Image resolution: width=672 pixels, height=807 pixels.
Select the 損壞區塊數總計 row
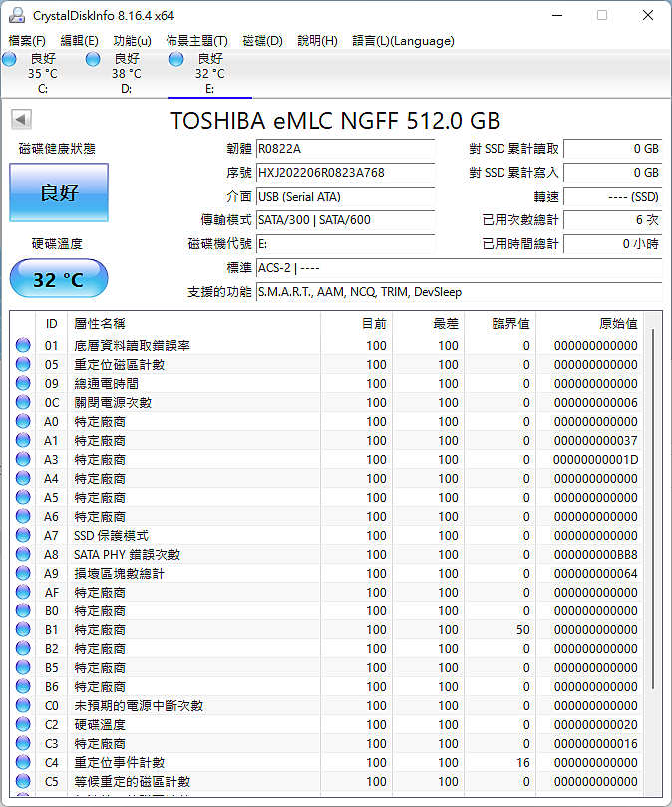pos(328,573)
